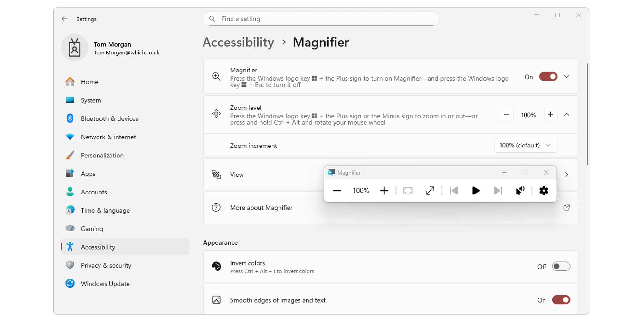Go to Bluetooth & devices settings
The image size is (644, 322).
coord(109,118)
